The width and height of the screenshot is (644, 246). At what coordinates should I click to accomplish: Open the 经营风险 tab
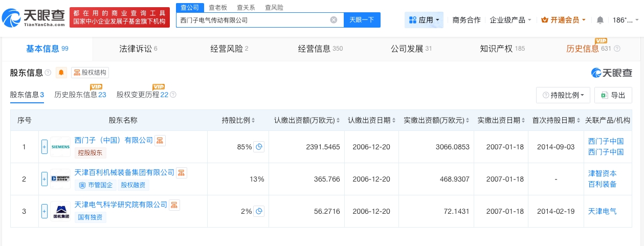pyautogui.click(x=229, y=49)
